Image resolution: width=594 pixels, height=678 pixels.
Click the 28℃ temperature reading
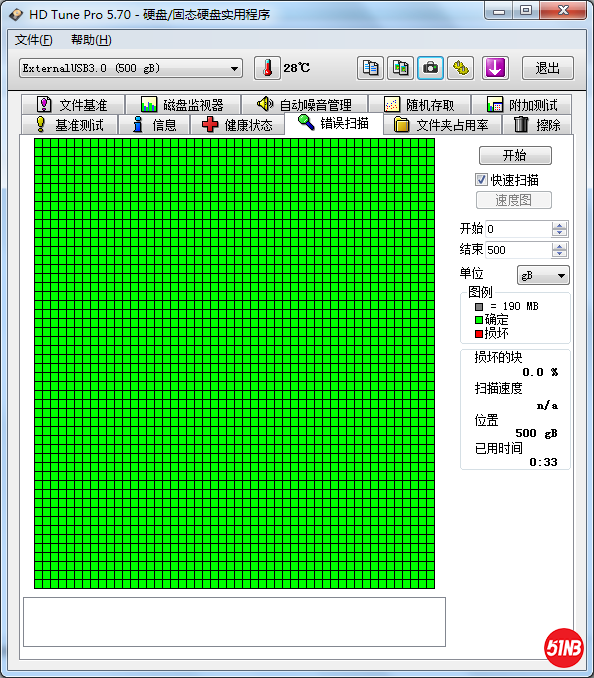(x=297, y=68)
